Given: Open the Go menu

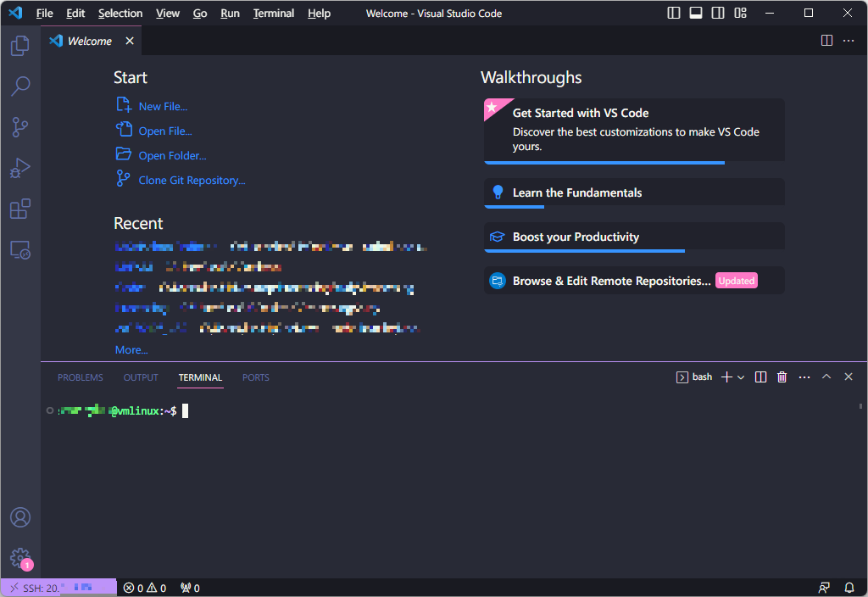Looking at the screenshot, I should (x=200, y=14).
